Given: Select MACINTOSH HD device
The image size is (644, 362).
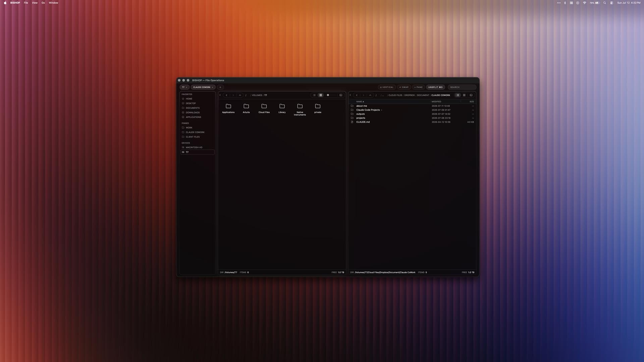Looking at the screenshot, I should tap(197, 147).
